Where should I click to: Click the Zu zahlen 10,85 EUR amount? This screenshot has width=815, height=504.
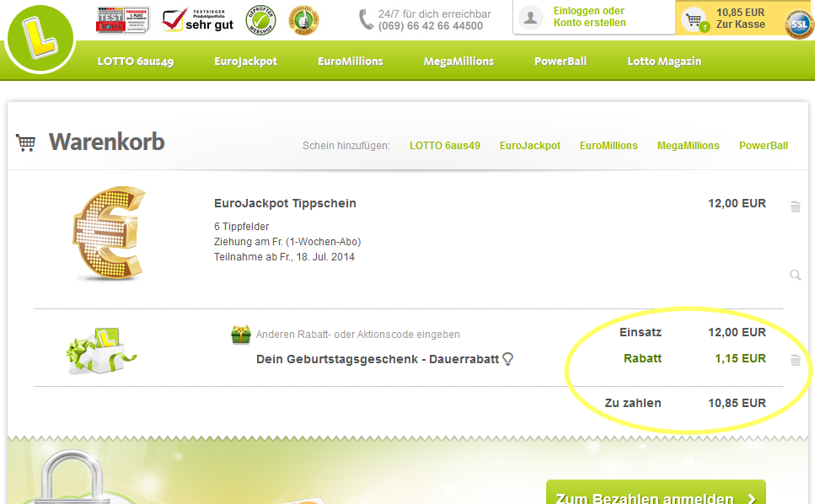737,403
